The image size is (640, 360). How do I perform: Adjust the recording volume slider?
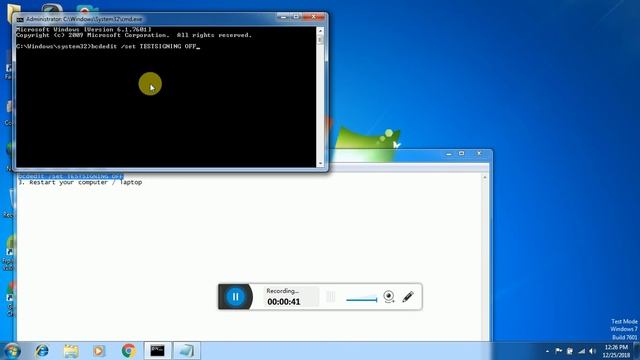[x=361, y=299]
